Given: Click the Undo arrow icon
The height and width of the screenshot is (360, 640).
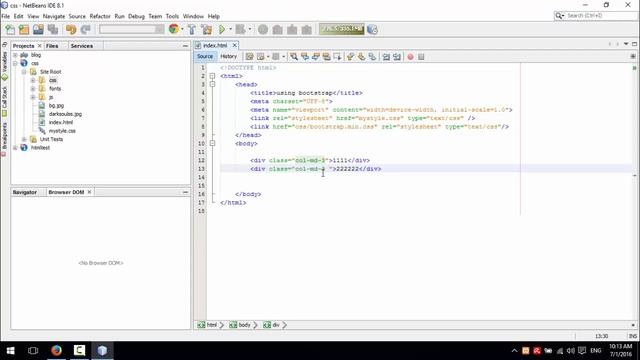Looking at the screenshot, I should (x=71, y=29).
